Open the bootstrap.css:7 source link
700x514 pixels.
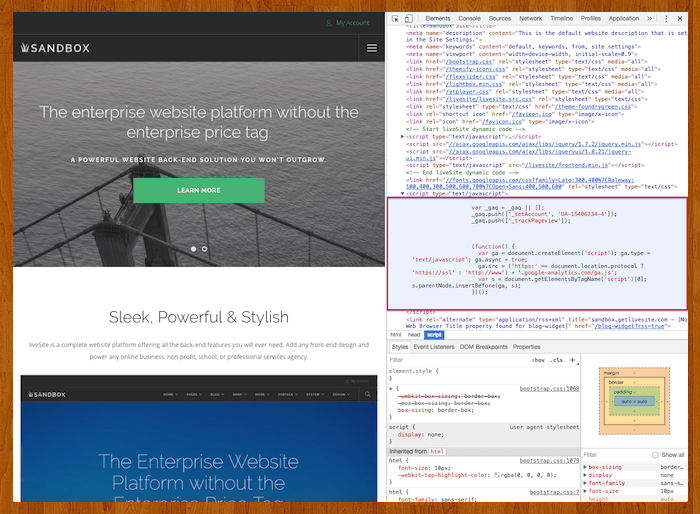[554, 492]
